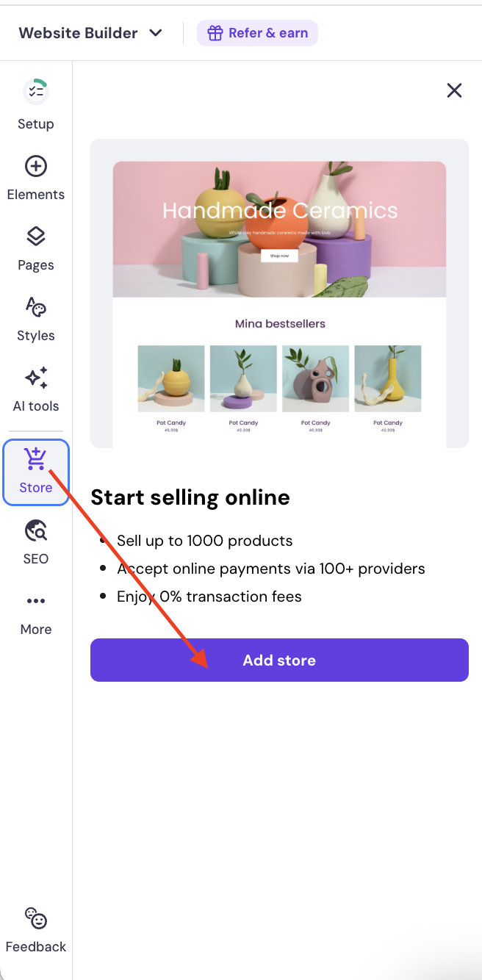Viewport: 482px width, 980px height.
Task: Open the Setup checklist icon
Action: (x=35, y=93)
